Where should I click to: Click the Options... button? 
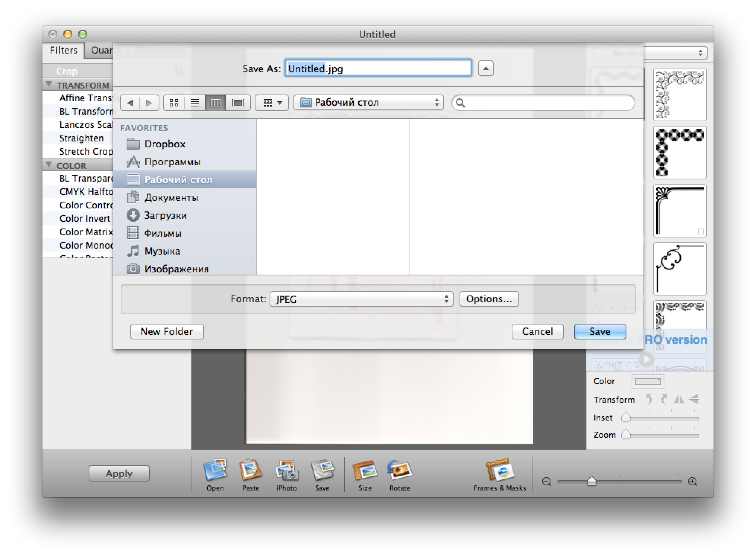(x=489, y=299)
